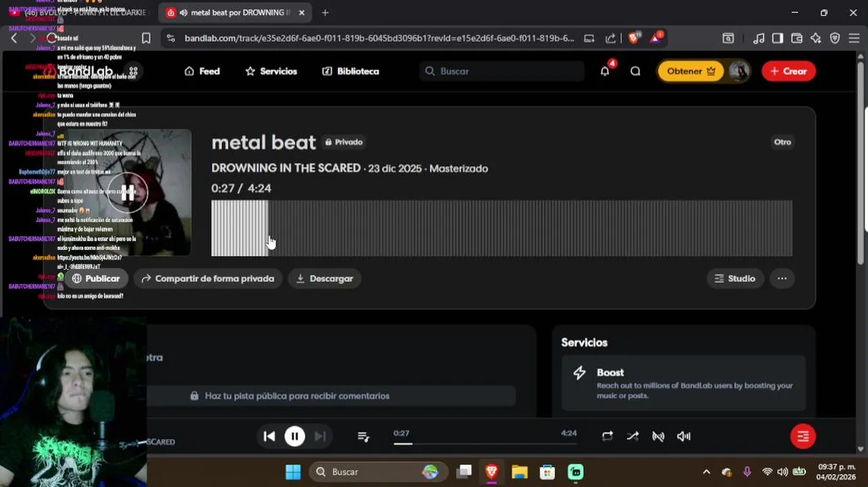Open Brave Shields lion icon
The width and height of the screenshot is (868, 487).
[633, 39]
